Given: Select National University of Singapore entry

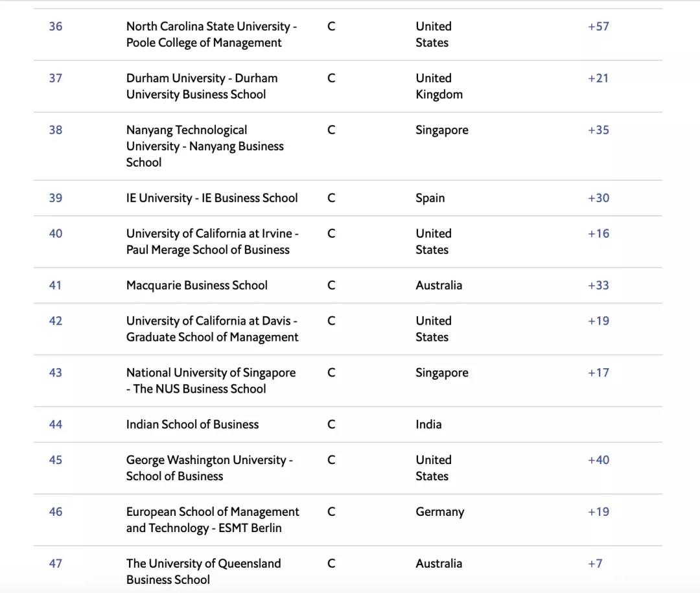Looking at the screenshot, I should pos(211,380).
